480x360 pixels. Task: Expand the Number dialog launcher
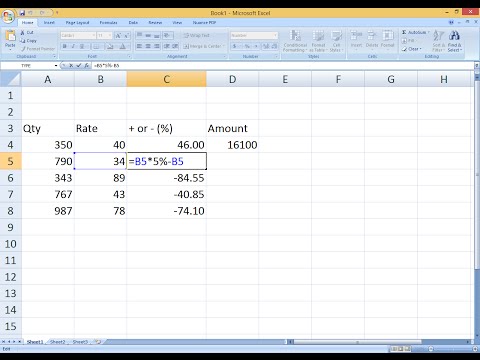(x=276, y=56)
